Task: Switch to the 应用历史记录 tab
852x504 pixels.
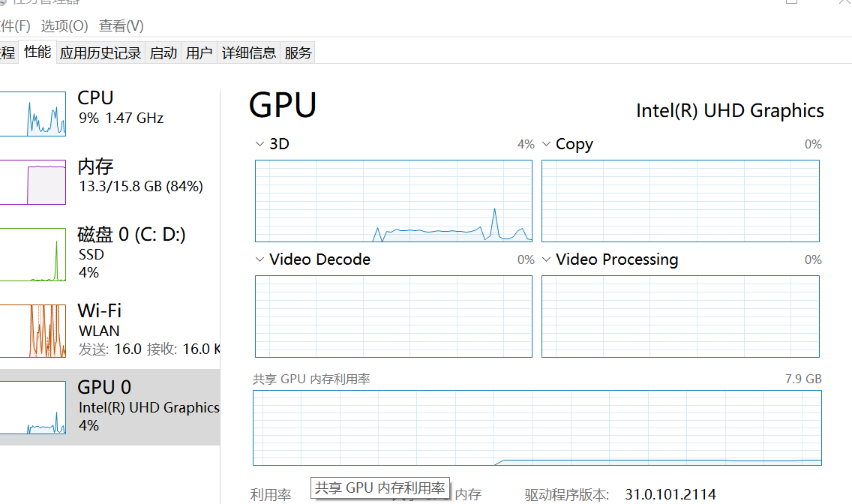Action: pos(100,52)
